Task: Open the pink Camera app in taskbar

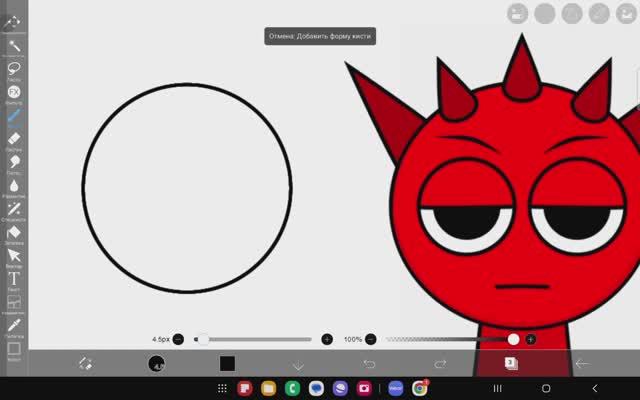Action: (364, 388)
